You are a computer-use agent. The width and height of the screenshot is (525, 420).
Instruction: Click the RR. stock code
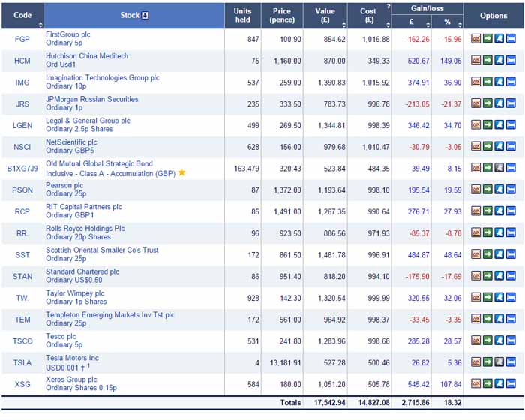[22, 233]
